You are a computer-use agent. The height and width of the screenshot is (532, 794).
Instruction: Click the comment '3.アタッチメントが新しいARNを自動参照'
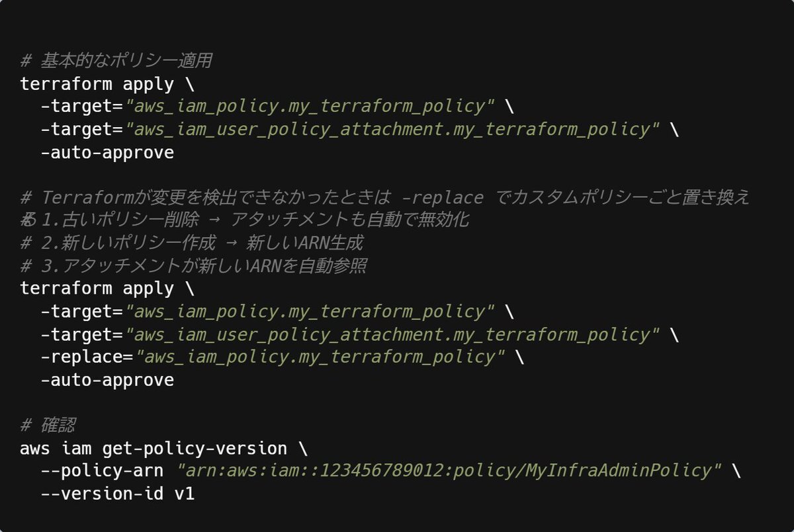(x=194, y=266)
